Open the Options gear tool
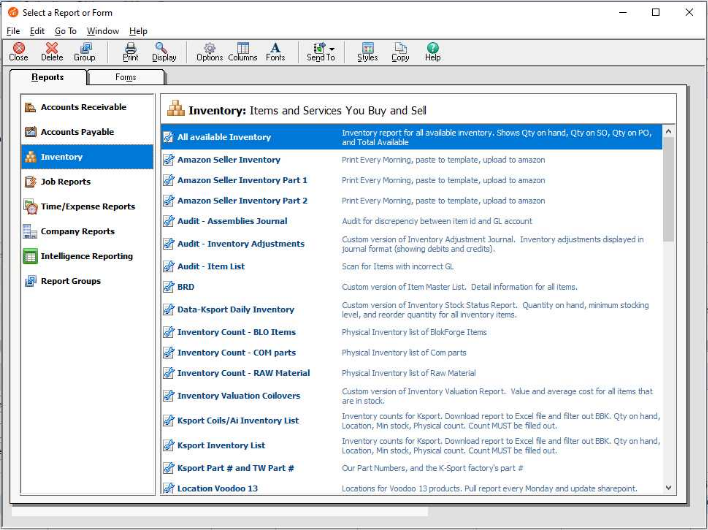This screenshot has width=708, height=530. (x=210, y=51)
